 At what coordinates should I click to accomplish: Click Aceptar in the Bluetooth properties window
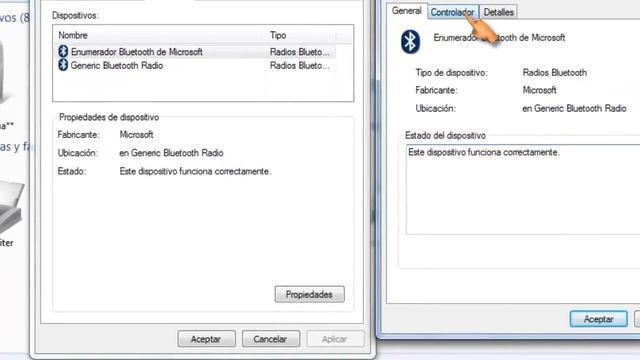point(598,319)
